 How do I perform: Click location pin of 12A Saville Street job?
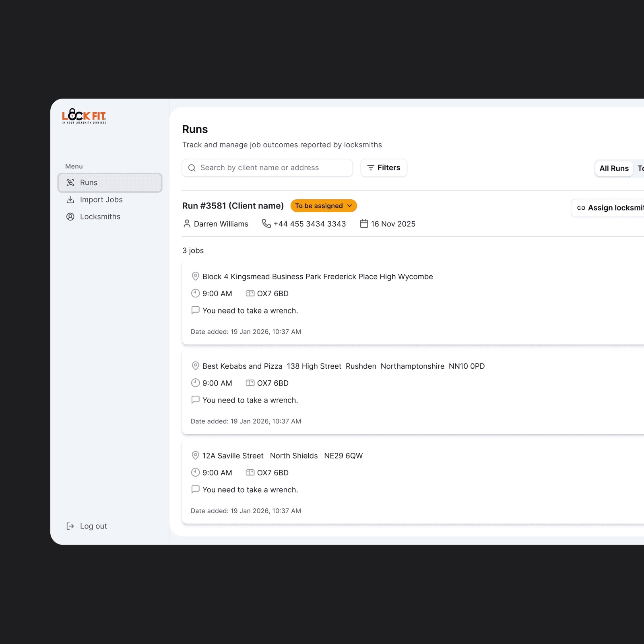click(195, 456)
